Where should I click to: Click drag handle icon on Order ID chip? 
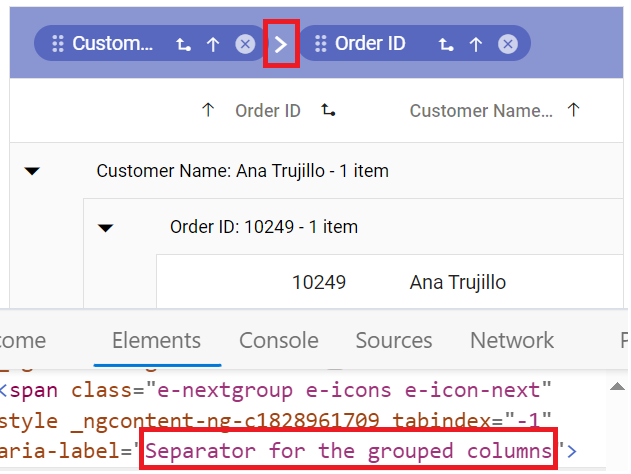click(321, 43)
